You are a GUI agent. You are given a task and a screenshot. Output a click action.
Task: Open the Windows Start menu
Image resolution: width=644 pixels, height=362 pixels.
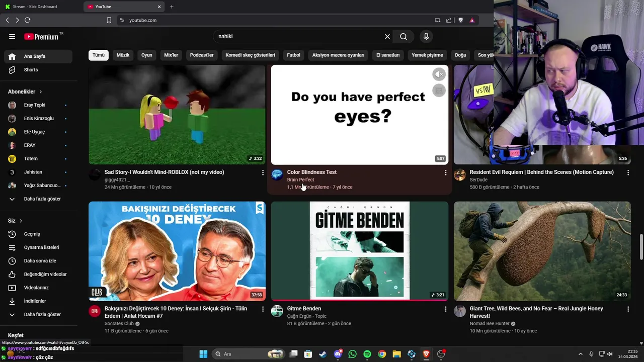pos(203,354)
